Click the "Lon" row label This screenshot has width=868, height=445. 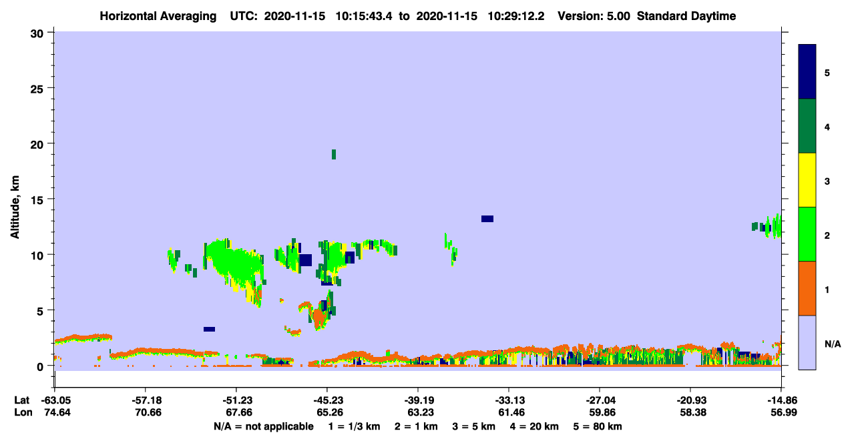[23, 413]
